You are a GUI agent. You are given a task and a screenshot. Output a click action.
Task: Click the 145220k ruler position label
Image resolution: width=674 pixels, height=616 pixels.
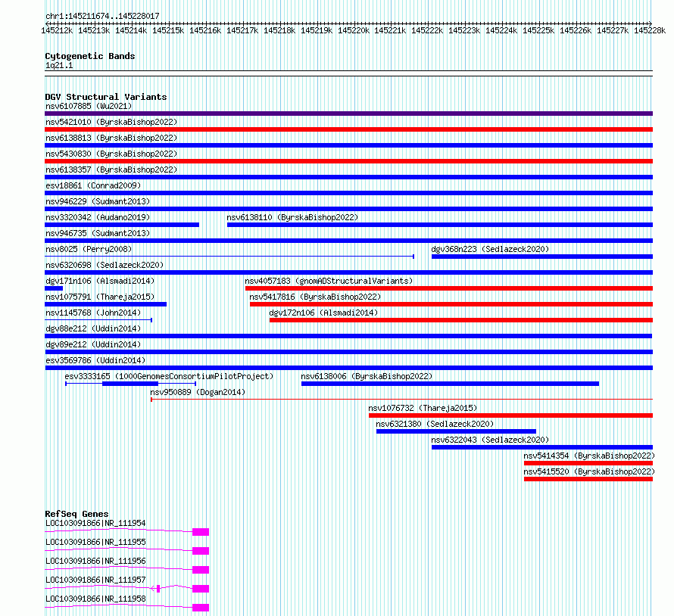tap(354, 30)
